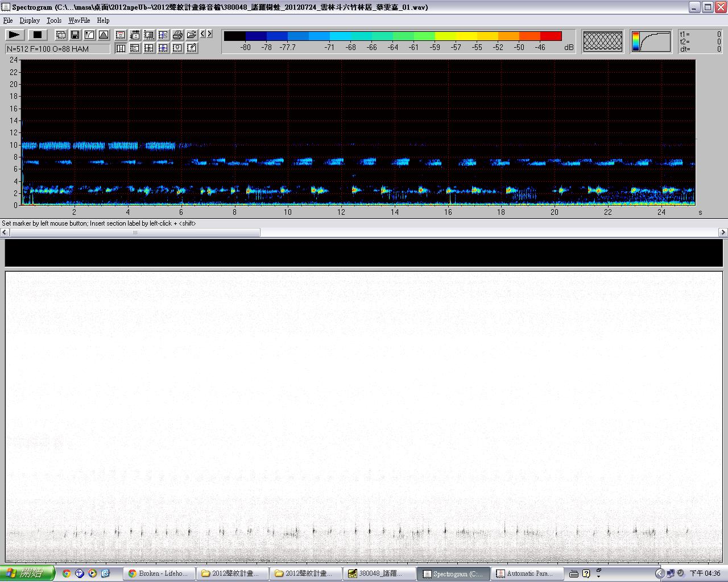Click the printer icon

(x=177, y=35)
